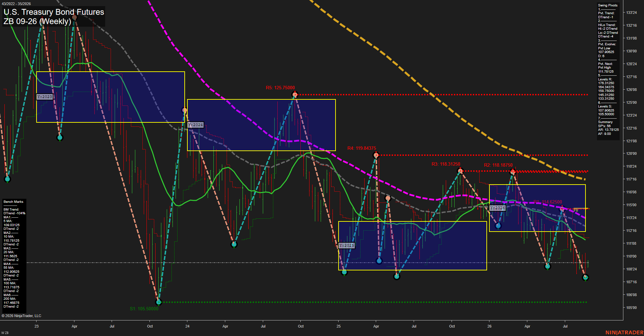The width and height of the screenshot is (644, 336).
Task: Click the 23 year label on time axis
Action: point(37,326)
